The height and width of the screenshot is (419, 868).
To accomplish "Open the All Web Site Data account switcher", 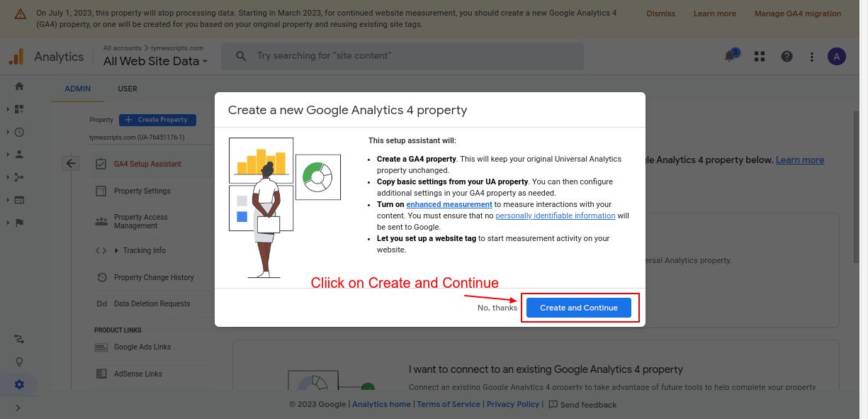I will (154, 61).
